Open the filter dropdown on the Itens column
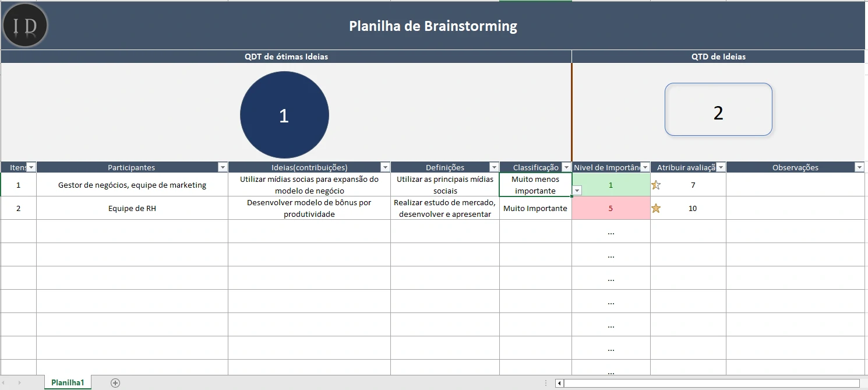This screenshot has height=390, width=868. pyautogui.click(x=31, y=167)
